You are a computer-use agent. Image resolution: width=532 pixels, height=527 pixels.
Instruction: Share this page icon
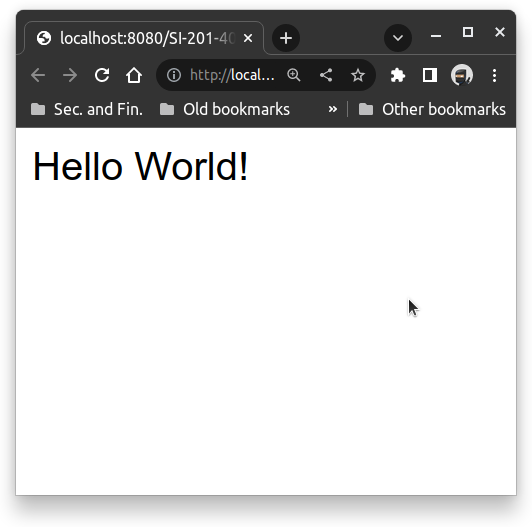pyautogui.click(x=326, y=75)
